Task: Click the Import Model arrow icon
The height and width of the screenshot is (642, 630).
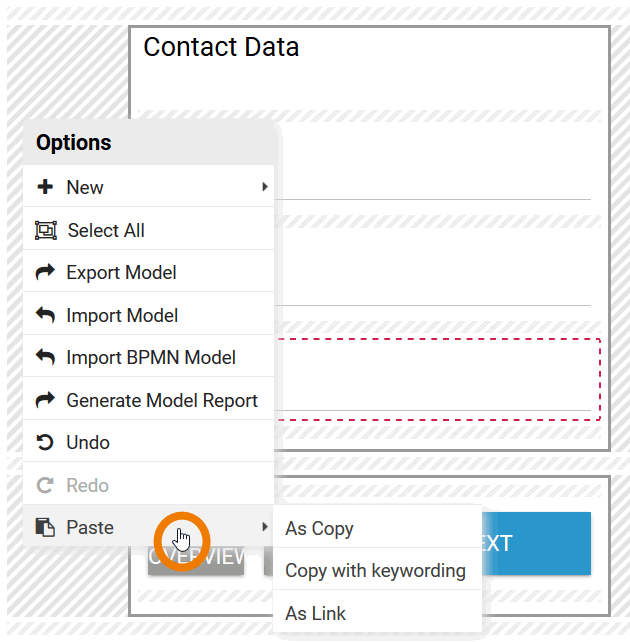Action: click(45, 315)
